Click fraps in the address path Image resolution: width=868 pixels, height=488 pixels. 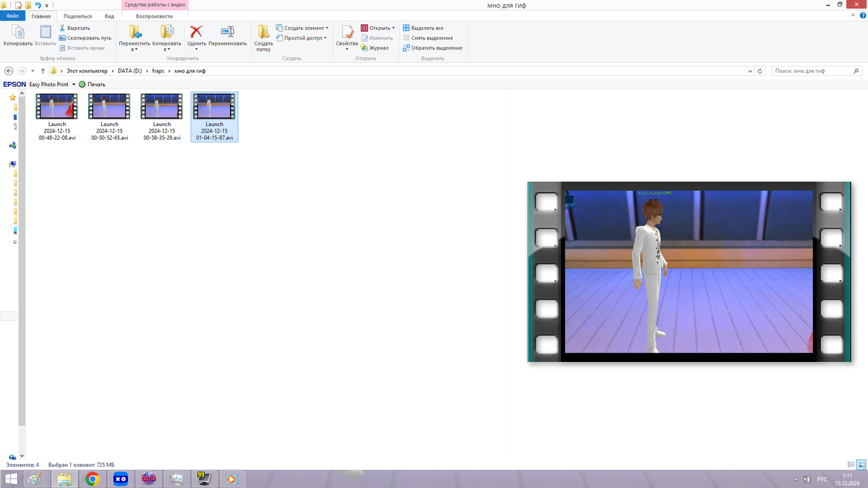coord(158,70)
